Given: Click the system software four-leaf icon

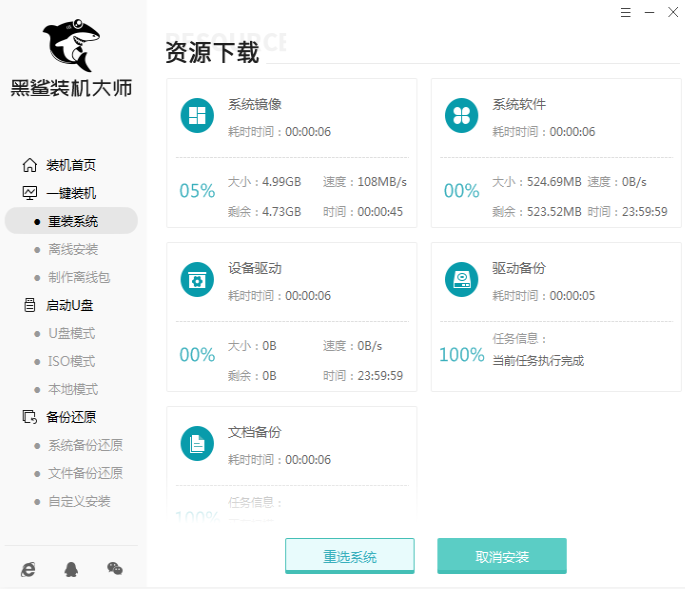Looking at the screenshot, I should (461, 116).
